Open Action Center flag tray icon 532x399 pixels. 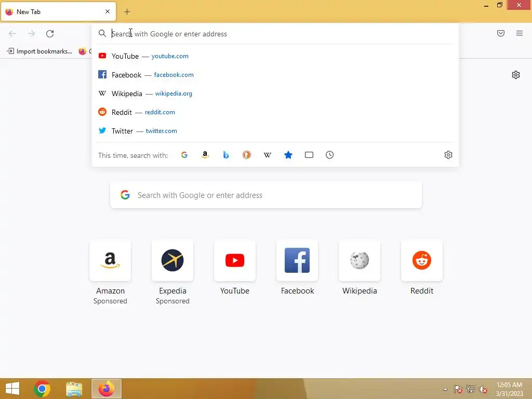tap(458, 389)
